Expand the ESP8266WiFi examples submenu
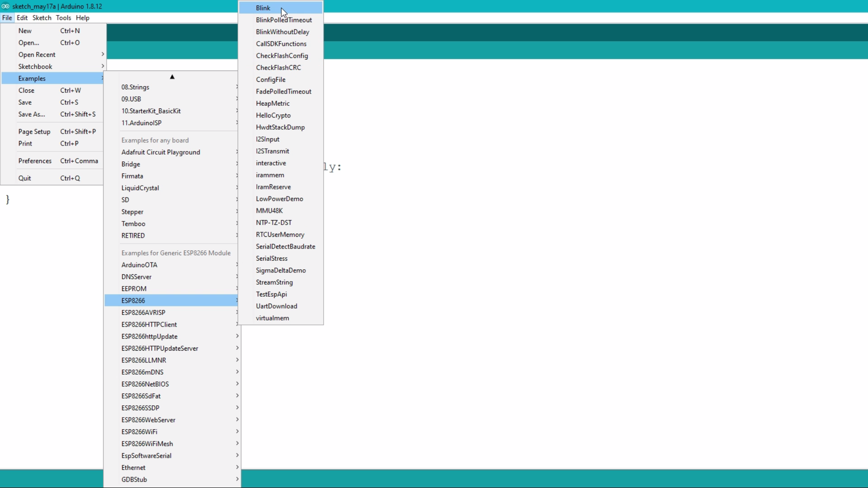Image resolution: width=868 pixels, height=488 pixels. pyautogui.click(x=172, y=432)
